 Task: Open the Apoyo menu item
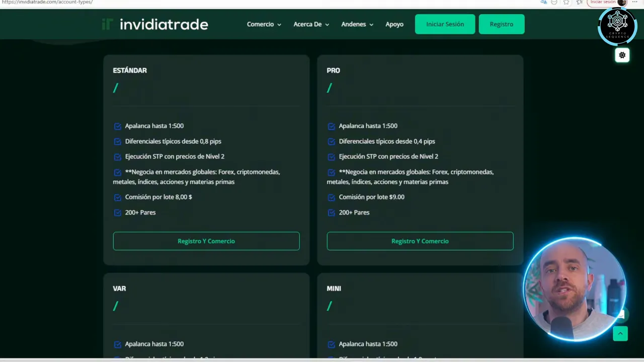pos(394,24)
